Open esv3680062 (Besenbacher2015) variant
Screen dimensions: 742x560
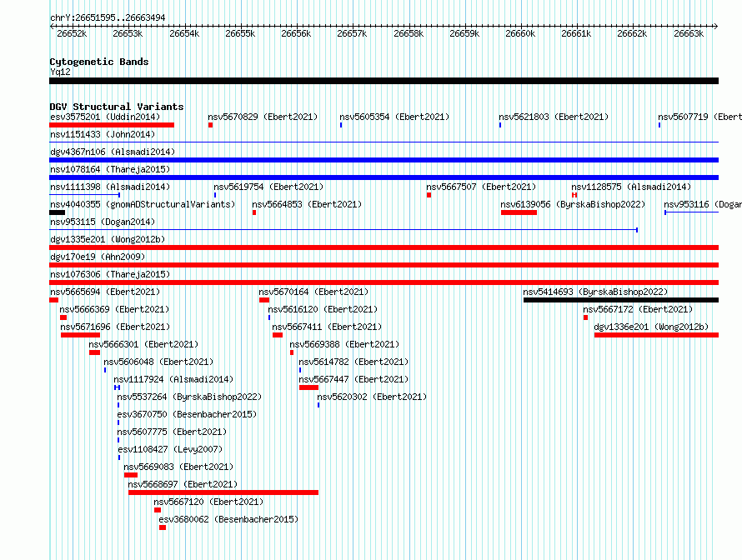(x=228, y=519)
